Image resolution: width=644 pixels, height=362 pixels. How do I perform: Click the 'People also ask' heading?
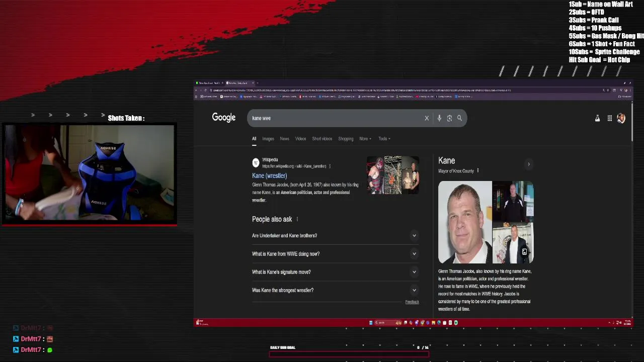272,219
